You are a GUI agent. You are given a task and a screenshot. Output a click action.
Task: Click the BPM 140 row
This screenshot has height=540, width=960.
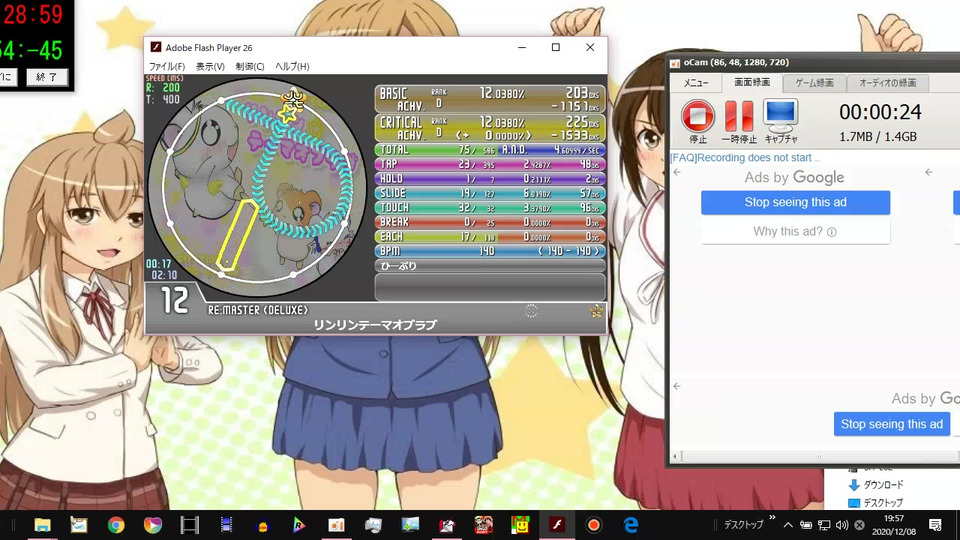490,251
